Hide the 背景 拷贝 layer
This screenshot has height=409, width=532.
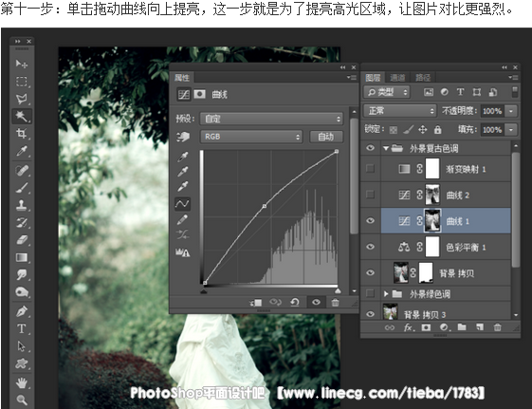pyautogui.click(x=371, y=272)
